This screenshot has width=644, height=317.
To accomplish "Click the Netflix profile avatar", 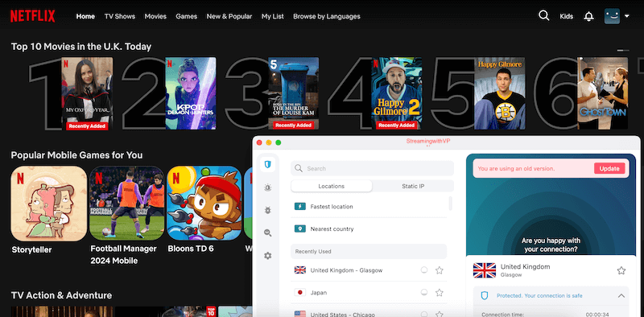I will (x=612, y=16).
